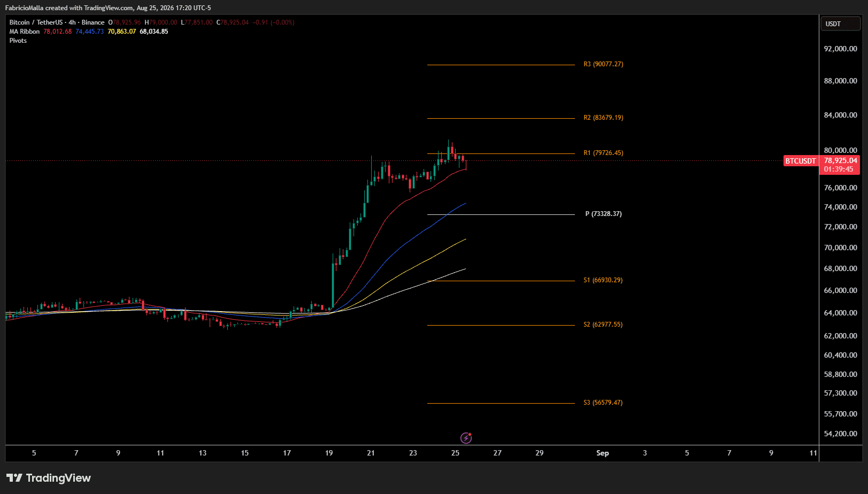Image resolution: width=868 pixels, height=494 pixels.
Task: Click date 15 on the time axis
Action: pyautogui.click(x=245, y=453)
